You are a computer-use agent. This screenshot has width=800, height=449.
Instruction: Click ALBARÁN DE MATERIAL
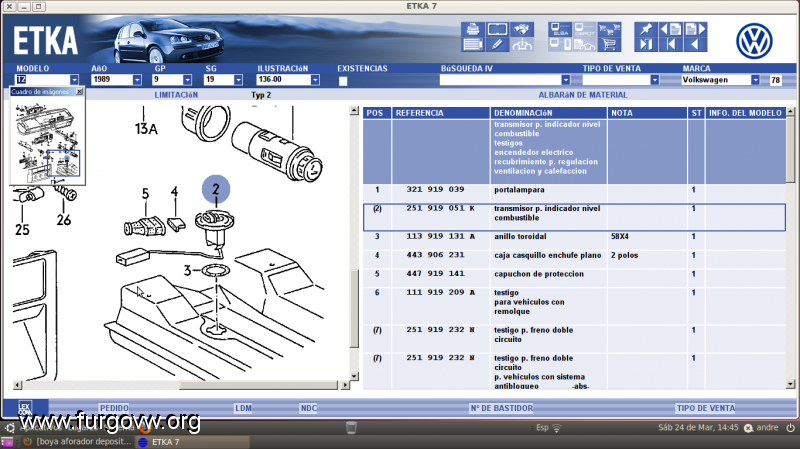(583, 95)
